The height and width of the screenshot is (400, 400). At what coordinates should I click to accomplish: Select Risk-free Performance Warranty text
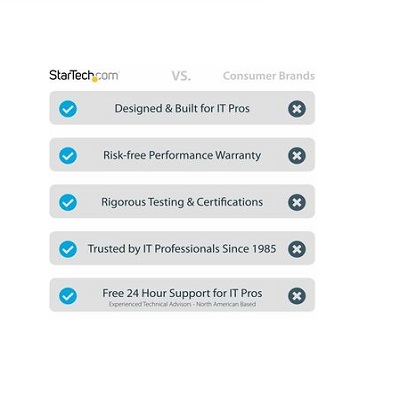tap(182, 155)
